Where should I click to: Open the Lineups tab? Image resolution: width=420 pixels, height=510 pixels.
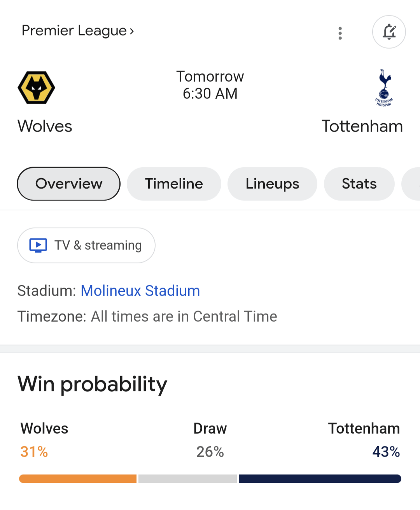[272, 184]
